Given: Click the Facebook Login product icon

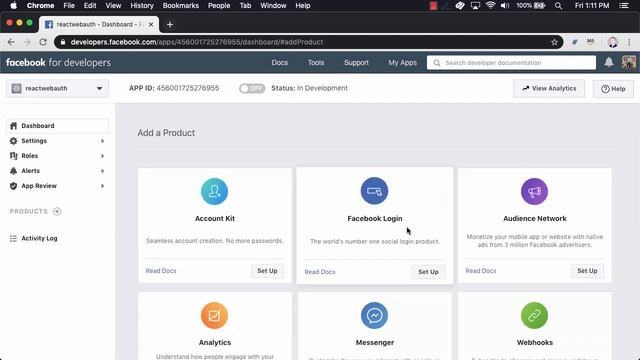Looking at the screenshot, I should (374, 191).
